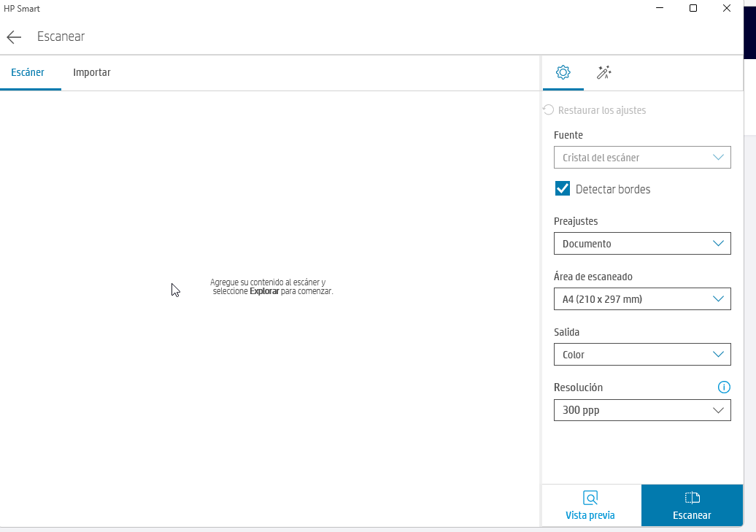Screen dimensions: 756x532
Task: Minimize the HP Smart window
Action: [x=660, y=9]
